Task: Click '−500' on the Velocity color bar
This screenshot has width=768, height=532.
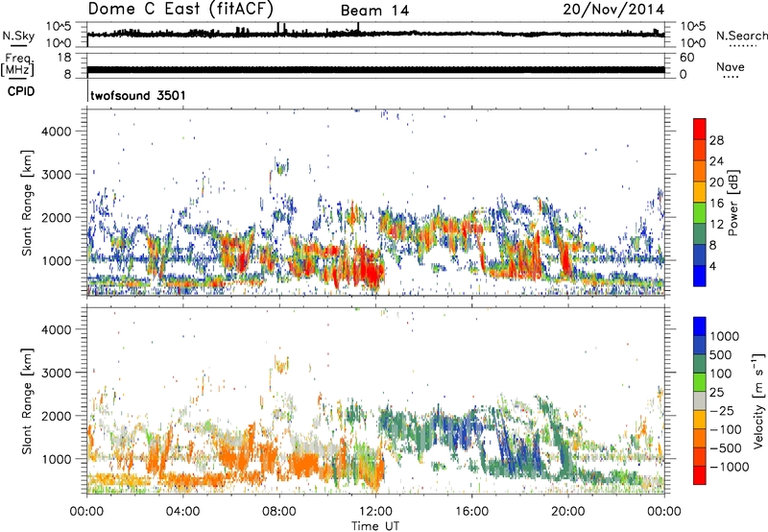Action: pyautogui.click(x=726, y=447)
